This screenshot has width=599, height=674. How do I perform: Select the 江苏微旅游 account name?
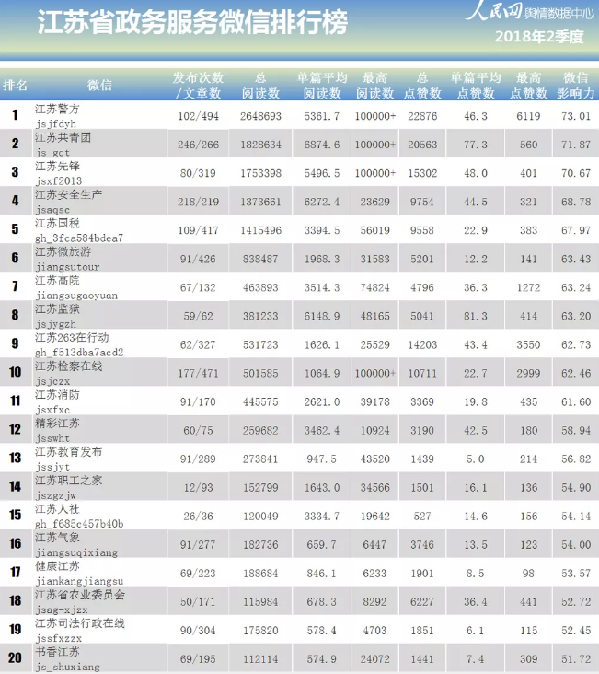click(x=63, y=252)
